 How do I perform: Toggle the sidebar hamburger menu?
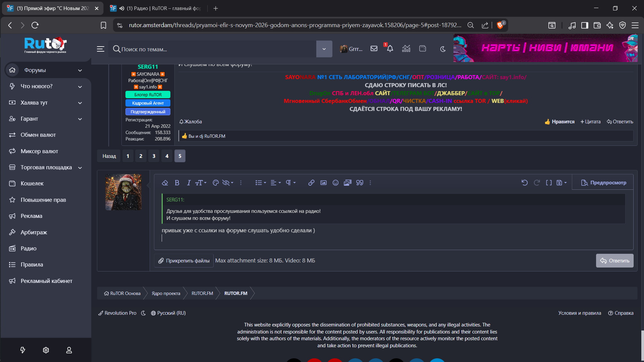click(100, 49)
